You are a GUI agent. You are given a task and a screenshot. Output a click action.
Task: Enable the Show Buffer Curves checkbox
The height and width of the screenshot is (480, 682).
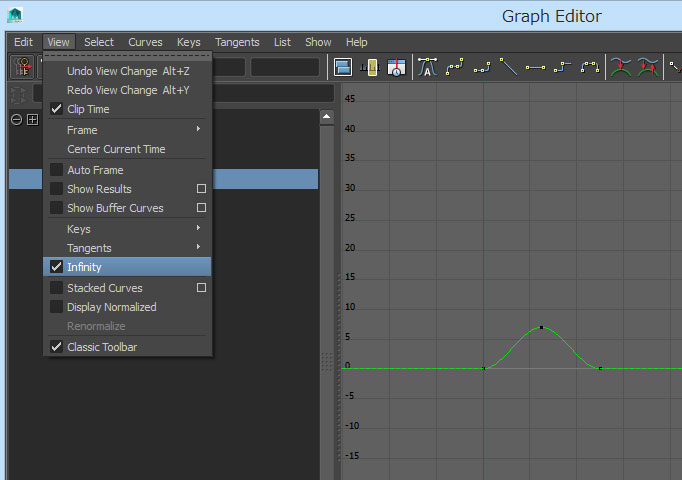56,208
